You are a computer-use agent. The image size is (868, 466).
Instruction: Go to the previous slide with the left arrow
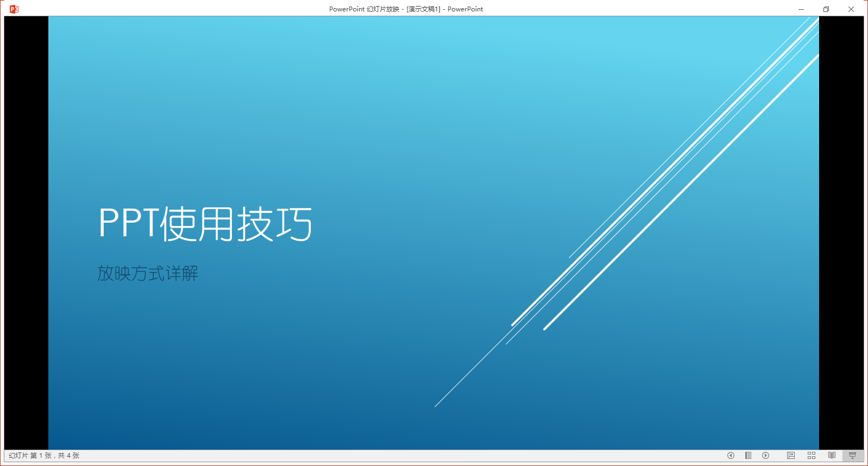(731, 456)
